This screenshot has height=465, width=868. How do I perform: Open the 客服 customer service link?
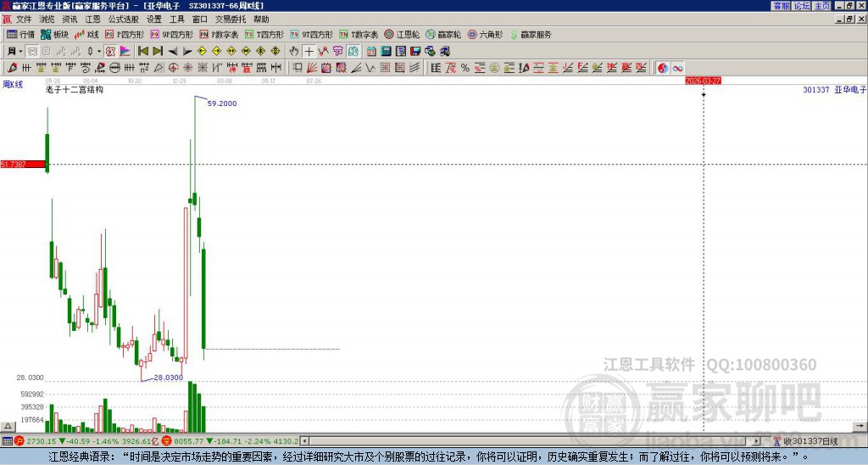tap(781, 6)
